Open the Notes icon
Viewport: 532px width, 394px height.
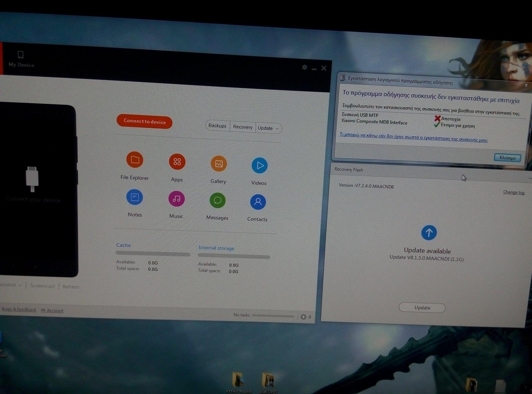pyautogui.click(x=135, y=197)
